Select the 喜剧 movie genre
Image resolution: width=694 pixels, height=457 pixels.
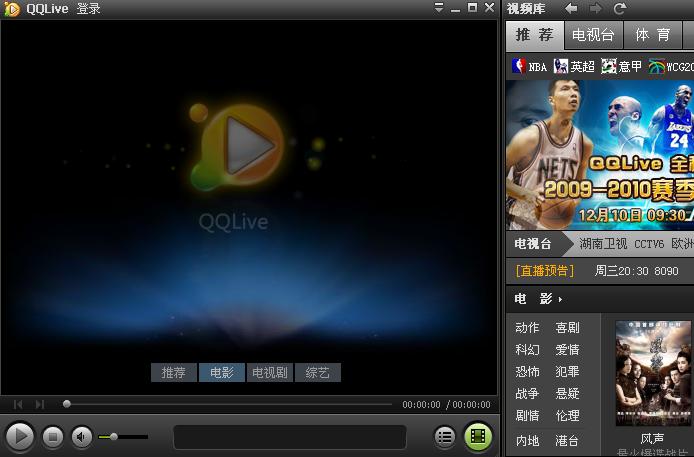tap(567, 328)
